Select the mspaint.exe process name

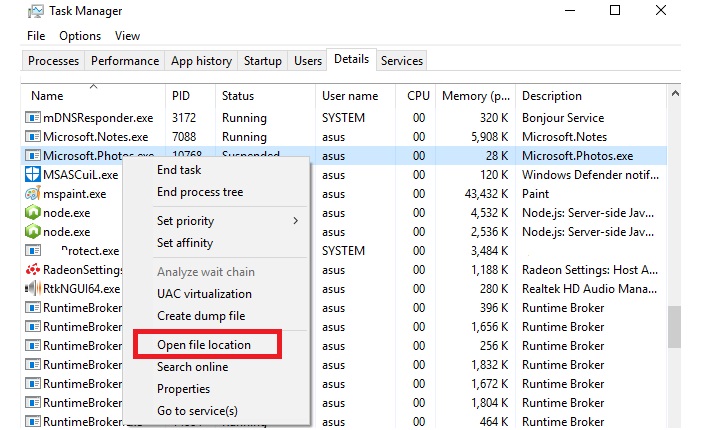75,194
